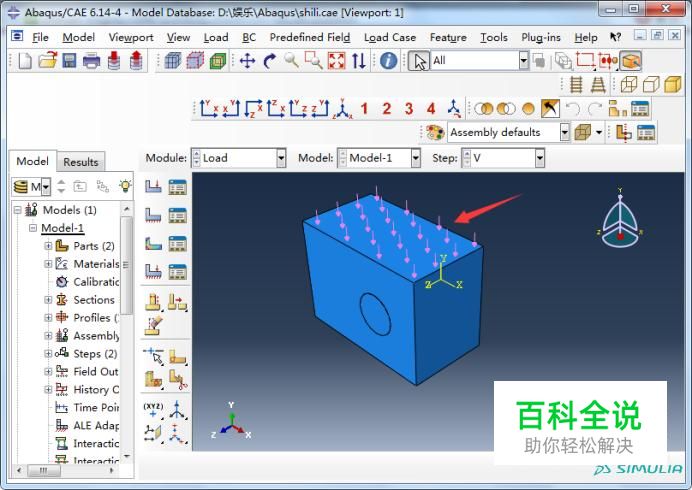
Task: Open the File menu
Action: (x=40, y=38)
